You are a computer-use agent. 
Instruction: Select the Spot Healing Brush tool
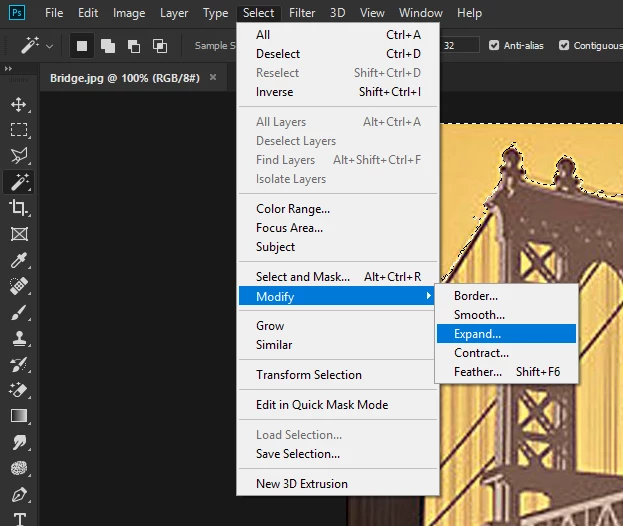tap(19, 286)
